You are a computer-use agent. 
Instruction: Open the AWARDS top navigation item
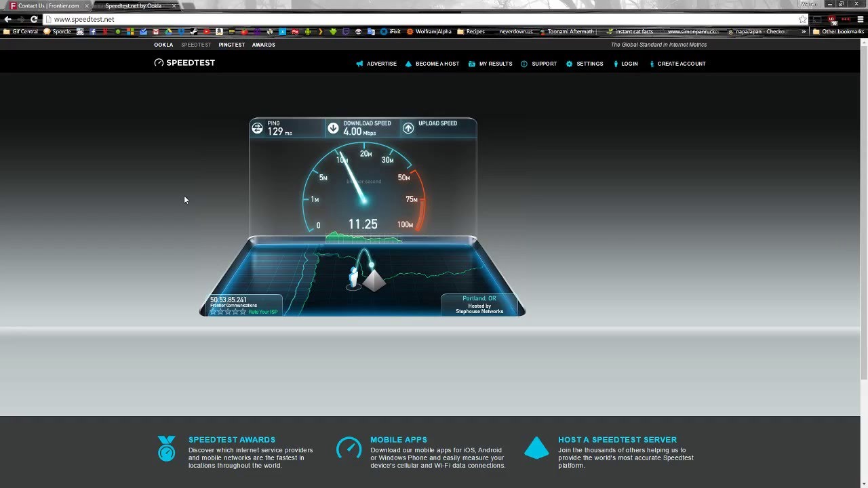coord(264,45)
